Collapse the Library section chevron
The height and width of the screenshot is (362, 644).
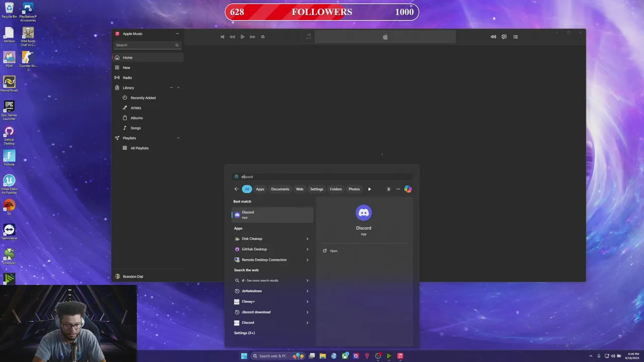point(178,87)
